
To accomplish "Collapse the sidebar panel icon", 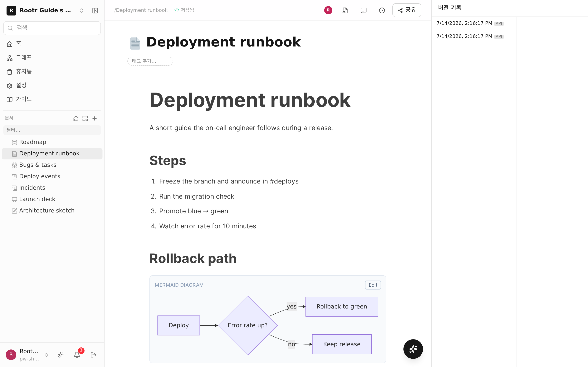I will [95, 10].
